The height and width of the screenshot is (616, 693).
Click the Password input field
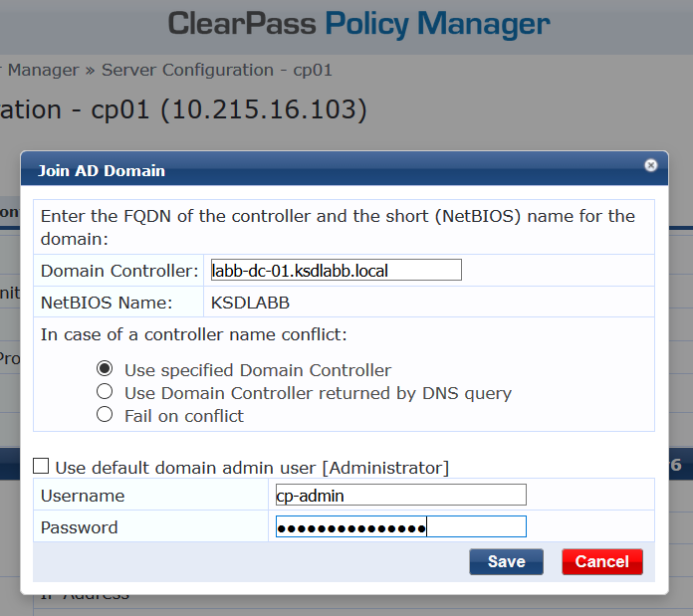point(401,526)
